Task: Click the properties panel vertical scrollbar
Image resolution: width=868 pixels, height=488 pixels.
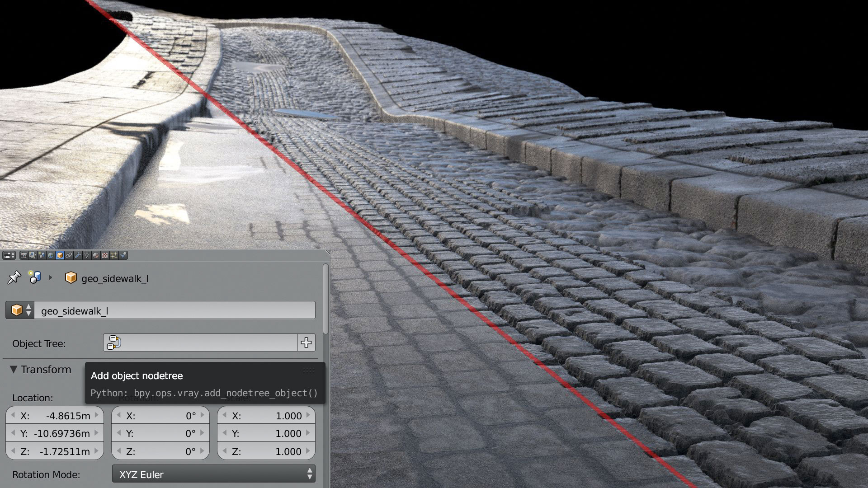Action: tap(325, 299)
